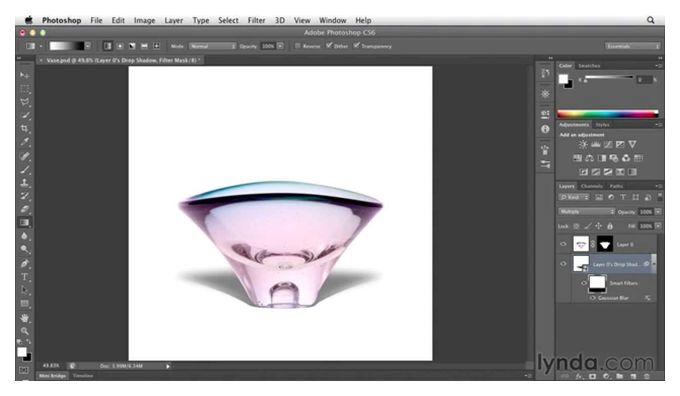Viewport: 680px width, 396px height.
Task: Select the Move tool
Action: pos(25,75)
